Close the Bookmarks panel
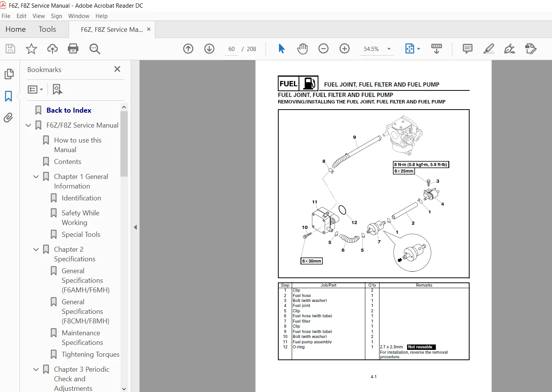 pyautogui.click(x=117, y=69)
